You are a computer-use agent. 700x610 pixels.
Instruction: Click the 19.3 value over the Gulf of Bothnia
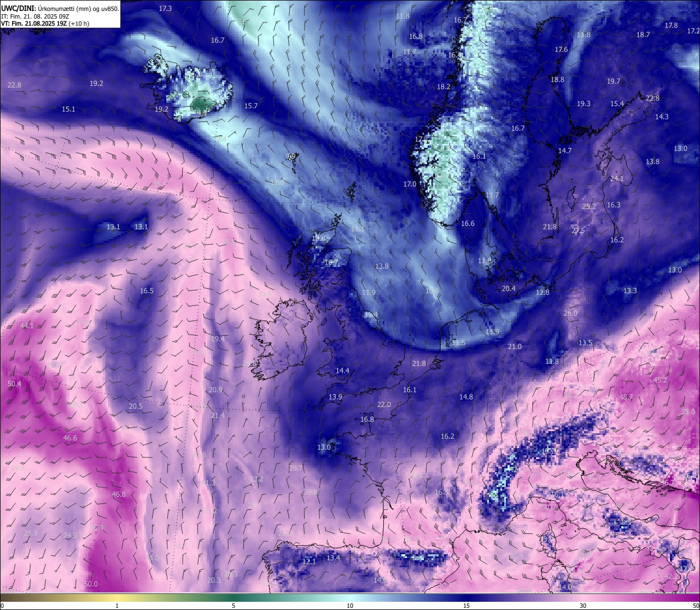click(x=584, y=104)
